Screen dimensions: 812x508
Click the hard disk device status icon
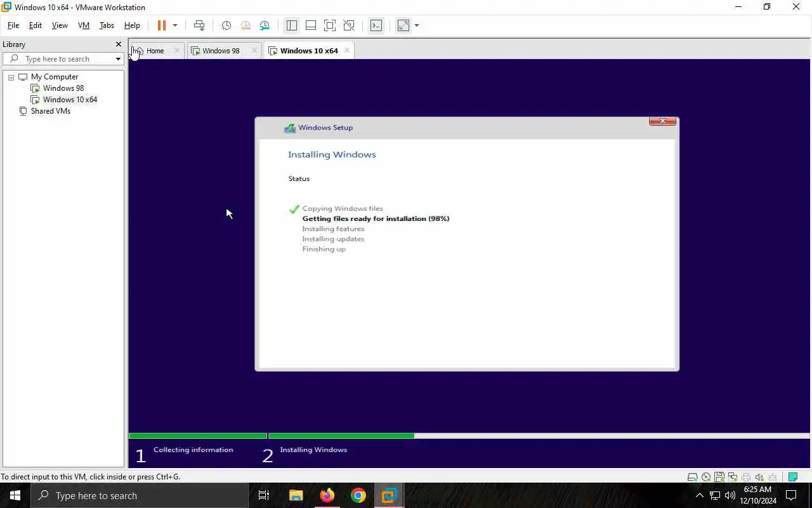[x=692, y=477]
